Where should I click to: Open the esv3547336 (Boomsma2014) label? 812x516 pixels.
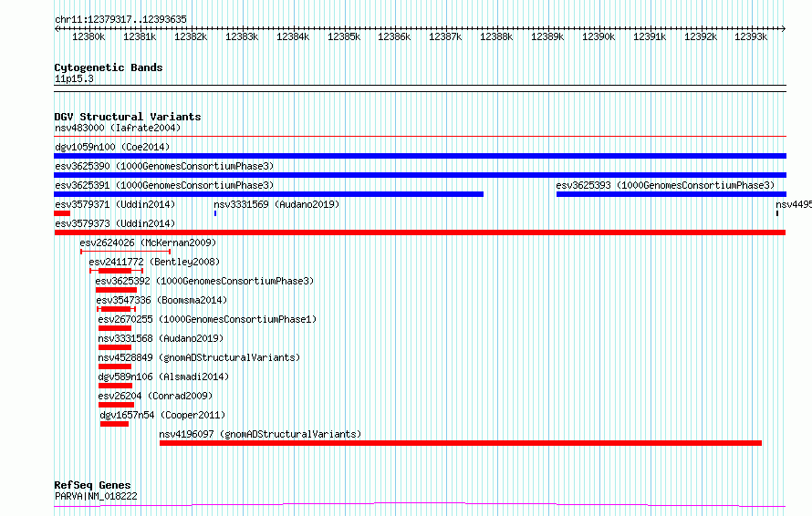[161, 300]
